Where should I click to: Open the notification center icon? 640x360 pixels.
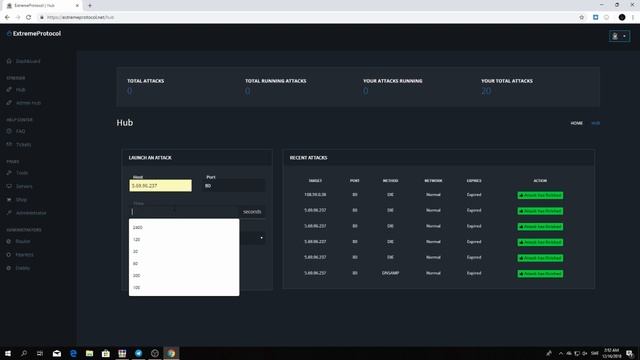pos(630,353)
